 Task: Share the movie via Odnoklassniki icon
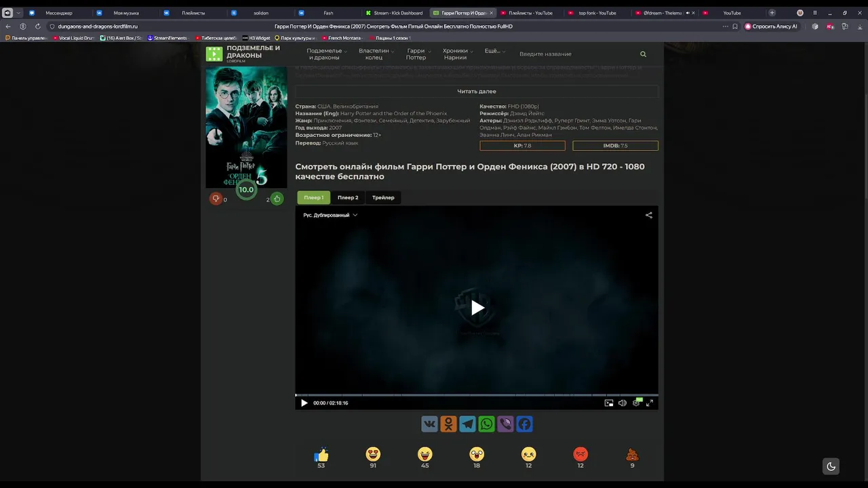[x=448, y=424]
